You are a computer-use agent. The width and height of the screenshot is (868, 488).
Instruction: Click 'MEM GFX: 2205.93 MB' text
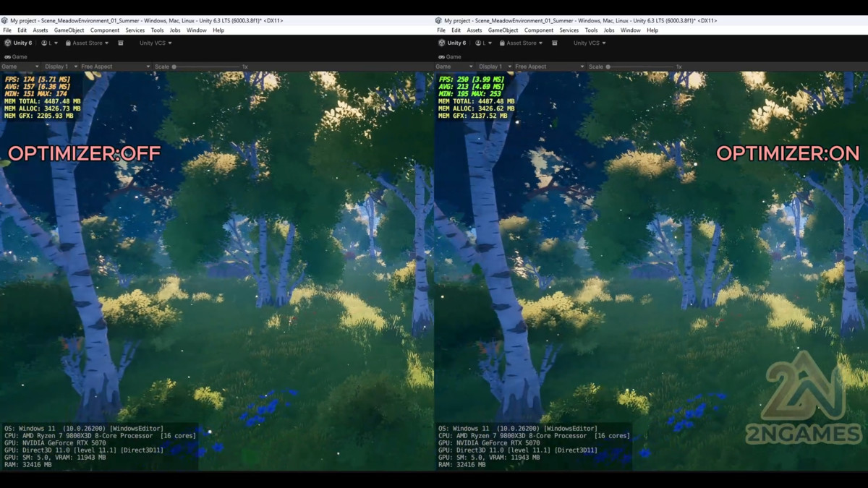coord(39,116)
